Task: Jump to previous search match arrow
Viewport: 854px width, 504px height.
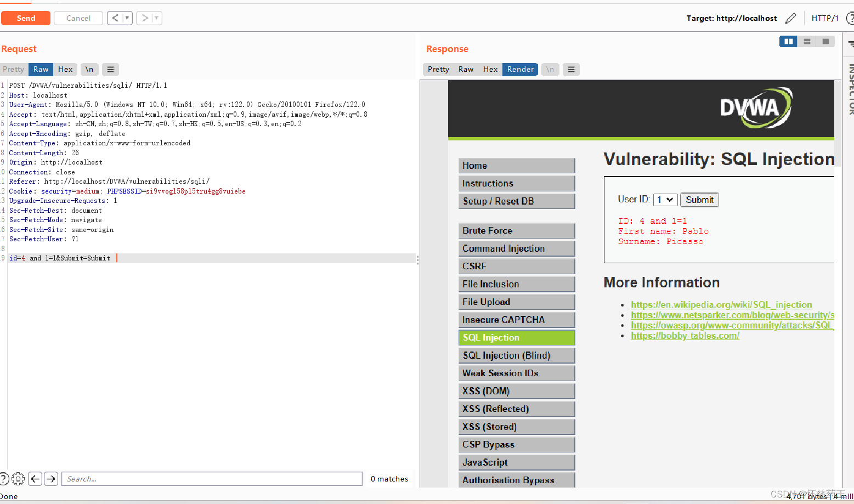Action: (35, 479)
